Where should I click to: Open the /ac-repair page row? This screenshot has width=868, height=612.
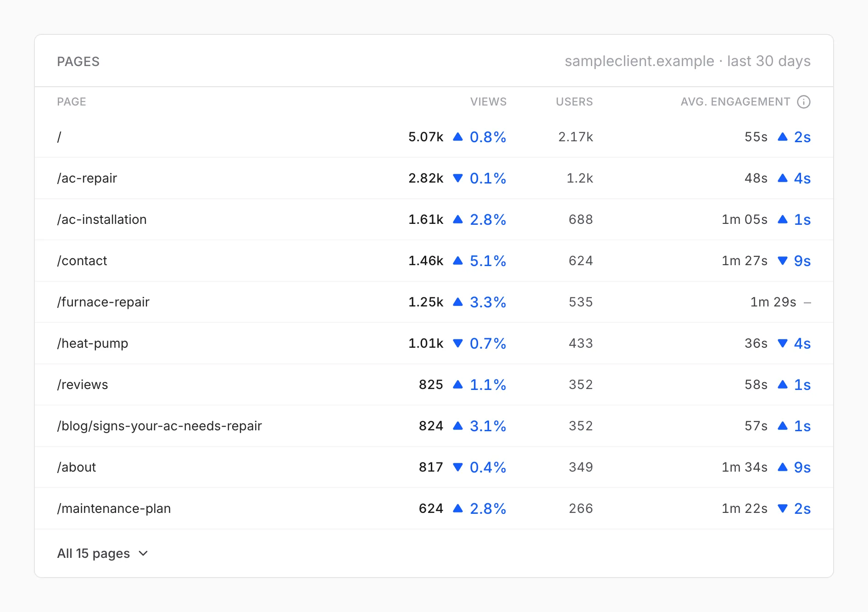point(434,178)
